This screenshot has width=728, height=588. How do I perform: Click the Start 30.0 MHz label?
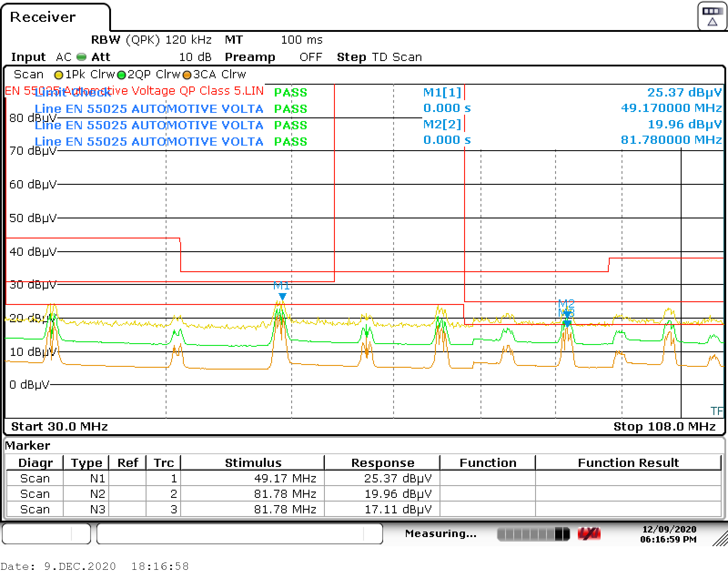point(59,426)
